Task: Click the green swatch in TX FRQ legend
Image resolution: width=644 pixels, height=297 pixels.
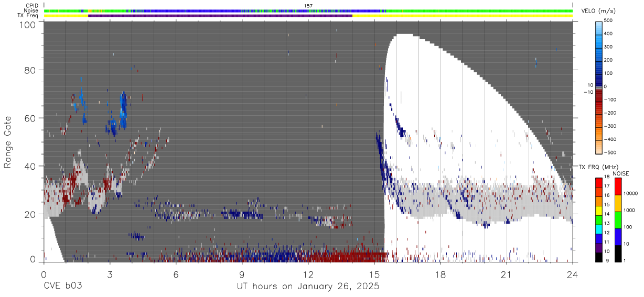Action: pos(599,219)
